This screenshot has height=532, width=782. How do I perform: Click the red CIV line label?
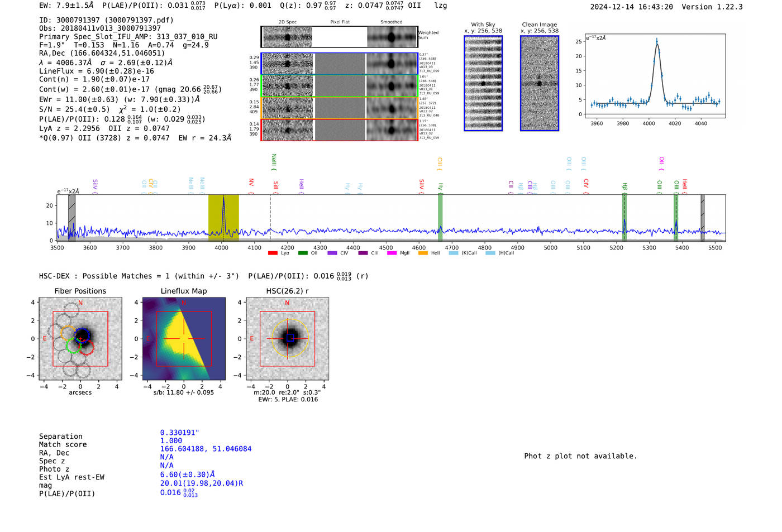[586, 186]
